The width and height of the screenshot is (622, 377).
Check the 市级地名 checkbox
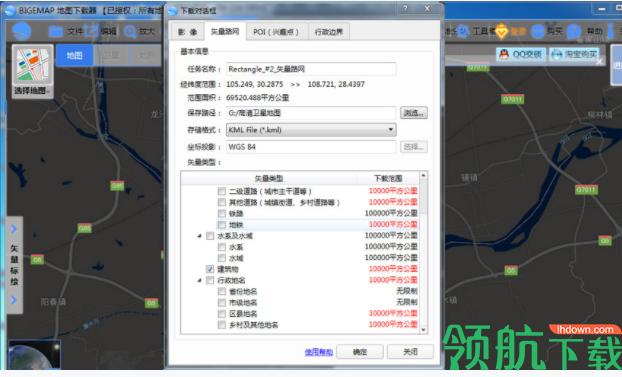point(222,302)
